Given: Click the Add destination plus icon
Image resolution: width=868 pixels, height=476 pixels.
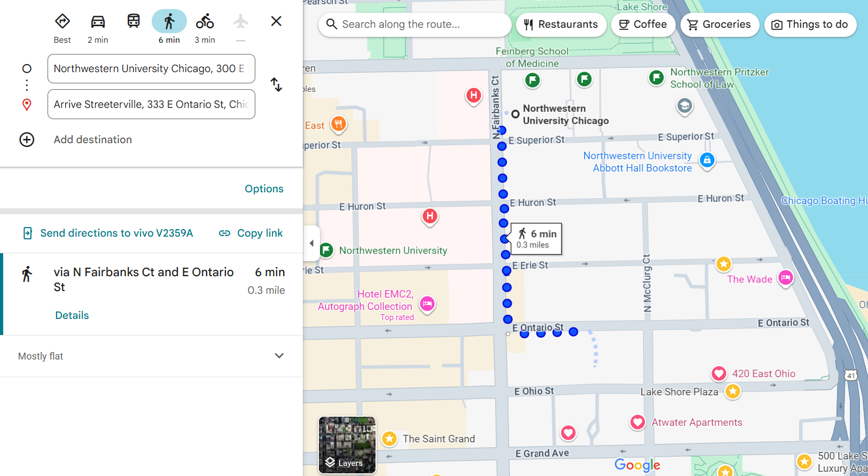Looking at the screenshot, I should tap(27, 139).
